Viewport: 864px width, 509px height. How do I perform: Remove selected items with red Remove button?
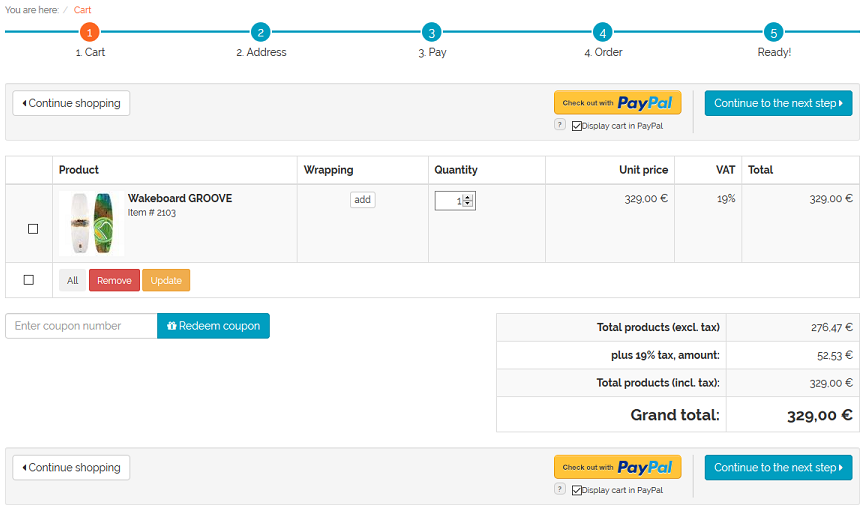click(114, 280)
